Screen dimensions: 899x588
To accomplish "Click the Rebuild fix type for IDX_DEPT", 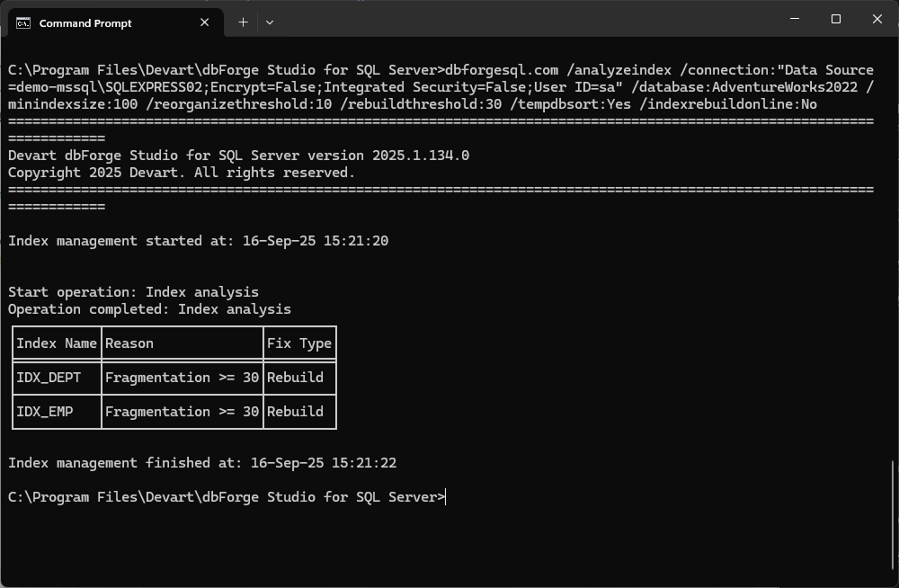I will 294,377.
